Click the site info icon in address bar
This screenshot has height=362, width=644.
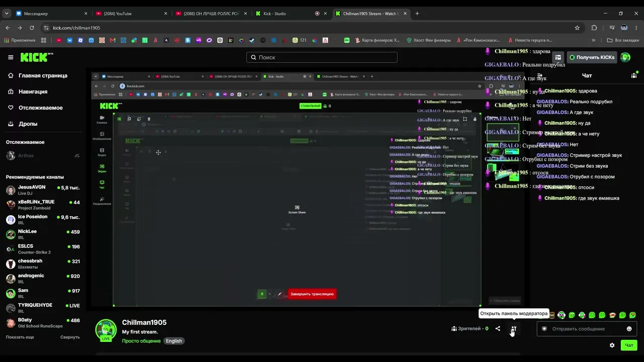(46, 28)
